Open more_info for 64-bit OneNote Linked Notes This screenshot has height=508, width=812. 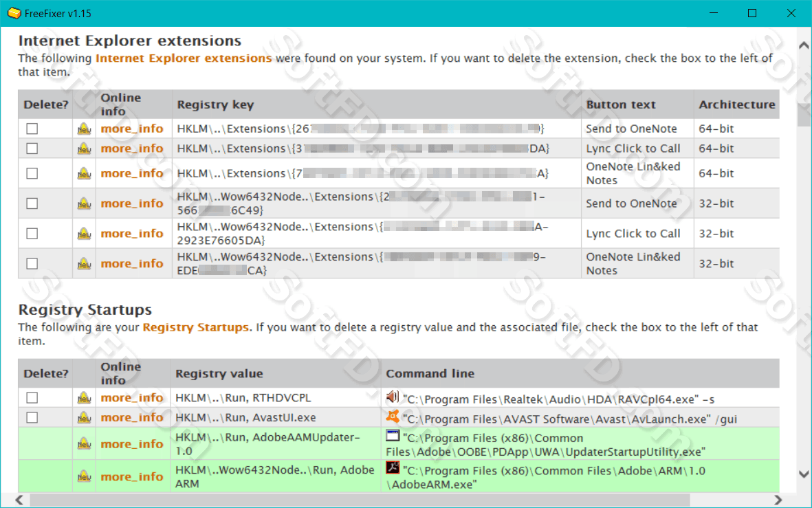[x=132, y=173]
